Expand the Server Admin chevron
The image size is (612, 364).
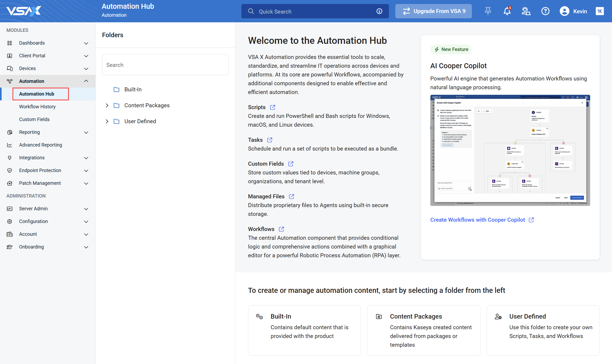click(86, 209)
